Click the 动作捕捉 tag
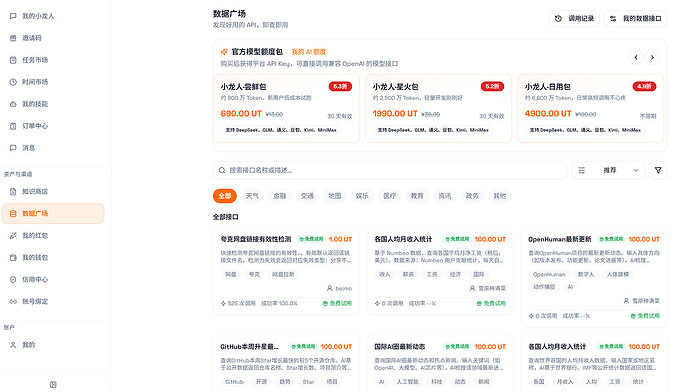This screenshot has height=392, width=690. coord(544,287)
